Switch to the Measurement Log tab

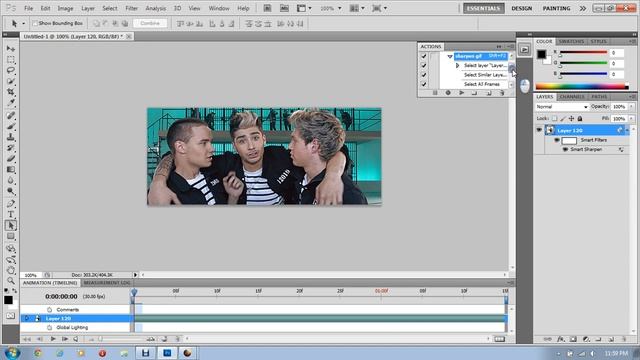[x=107, y=283]
